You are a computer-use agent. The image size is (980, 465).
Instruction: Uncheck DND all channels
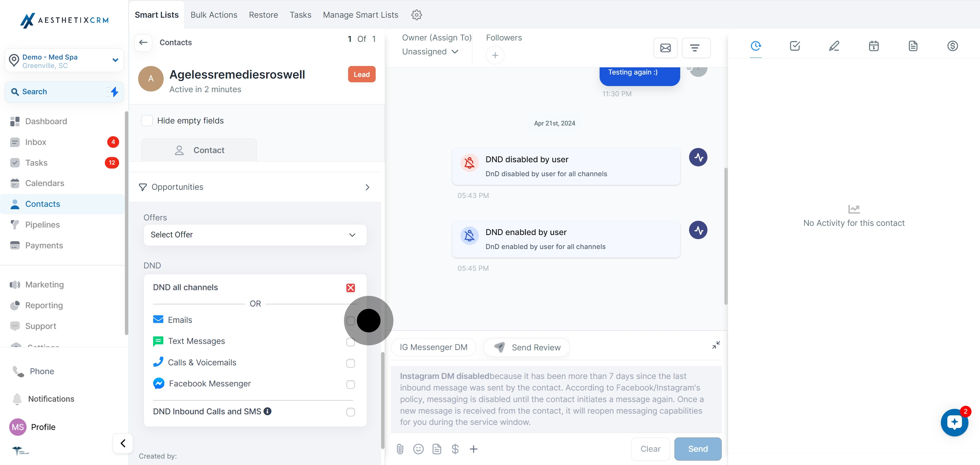[x=350, y=288]
